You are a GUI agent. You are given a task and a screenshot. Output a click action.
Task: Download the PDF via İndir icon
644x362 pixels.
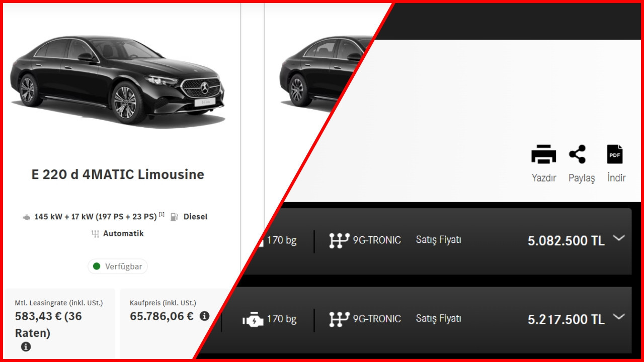click(x=615, y=154)
